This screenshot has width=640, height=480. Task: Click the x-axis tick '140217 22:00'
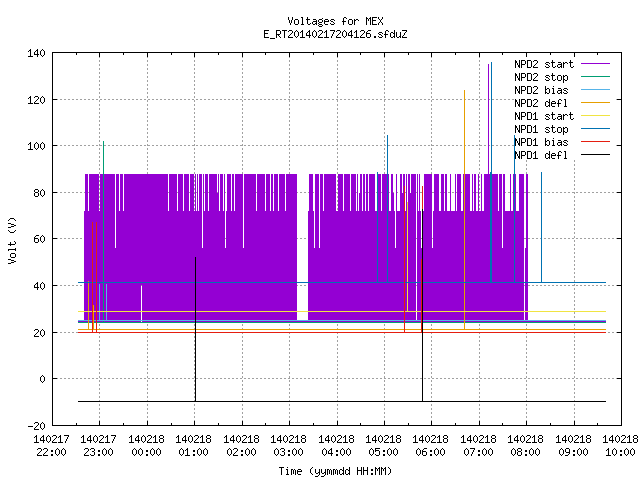pyautogui.click(x=51, y=446)
